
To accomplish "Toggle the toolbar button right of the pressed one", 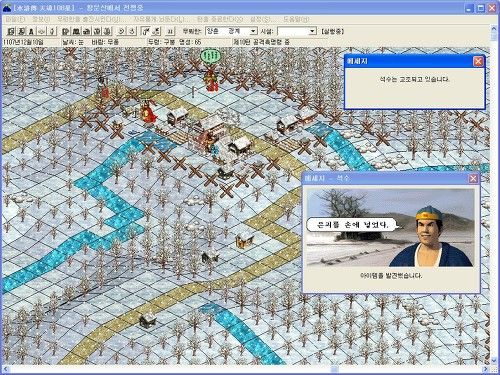I will (156, 31).
